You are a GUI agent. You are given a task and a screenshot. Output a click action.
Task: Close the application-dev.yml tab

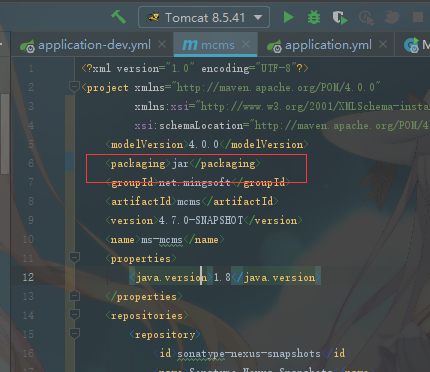point(162,44)
